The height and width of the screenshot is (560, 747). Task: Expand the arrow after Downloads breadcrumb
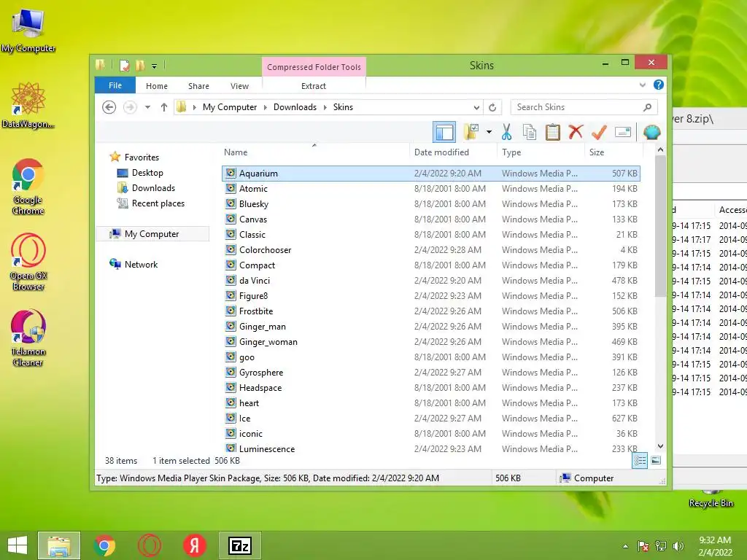pyautogui.click(x=325, y=108)
